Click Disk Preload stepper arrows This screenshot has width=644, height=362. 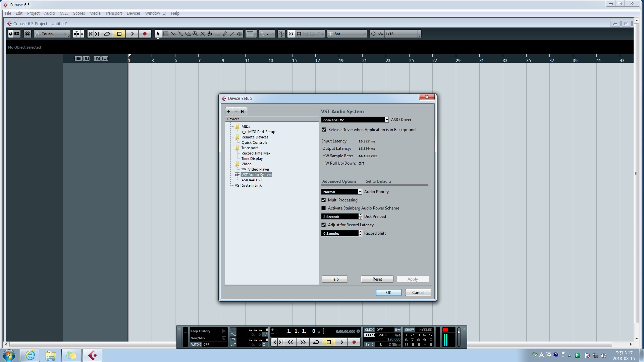tap(360, 217)
